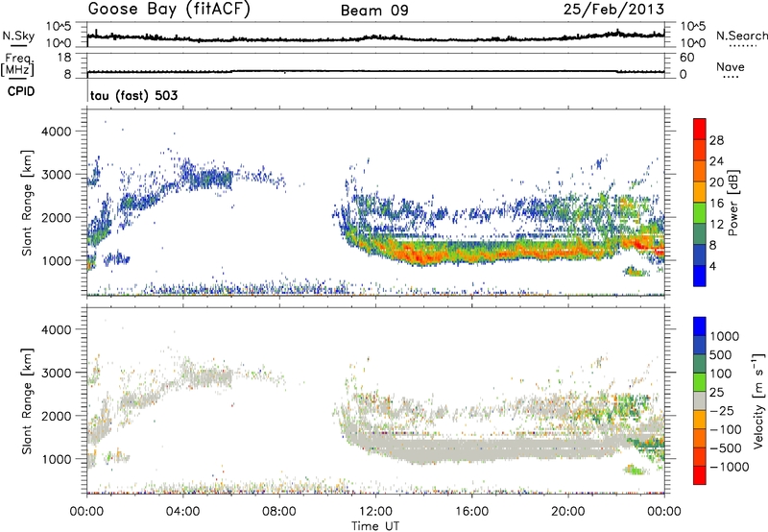
Task: Click the '08:00' time tick label
Action: (x=279, y=512)
